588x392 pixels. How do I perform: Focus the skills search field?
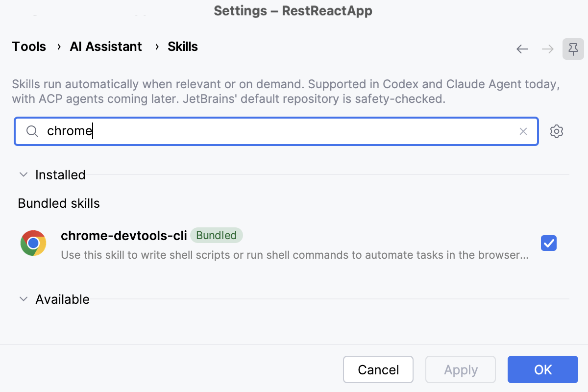(x=276, y=131)
